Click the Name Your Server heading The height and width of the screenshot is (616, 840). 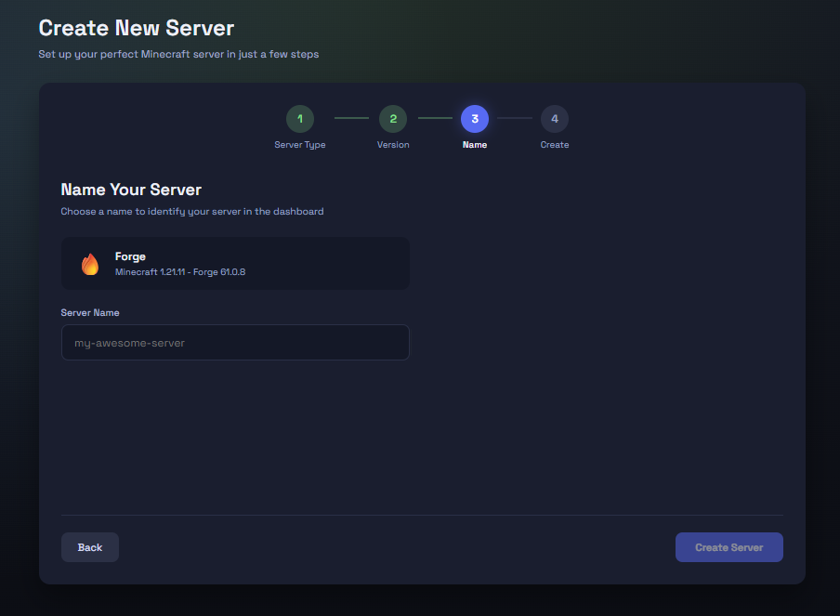[x=130, y=190]
